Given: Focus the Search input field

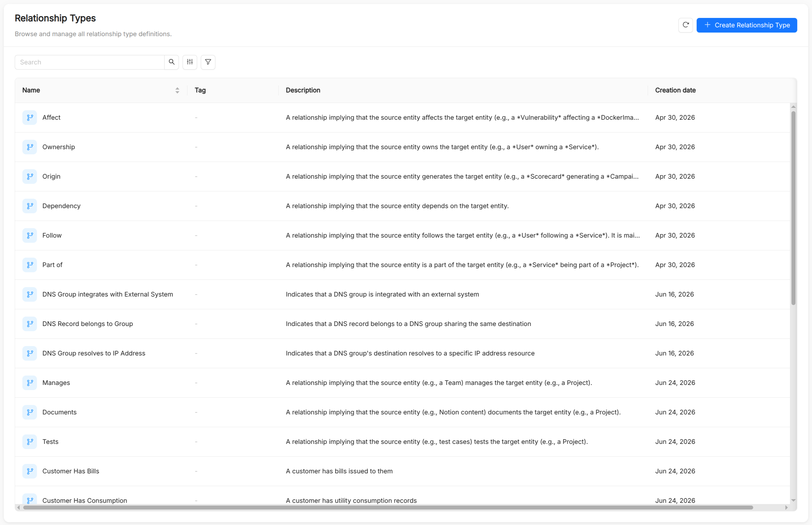Looking at the screenshot, I should [x=90, y=62].
